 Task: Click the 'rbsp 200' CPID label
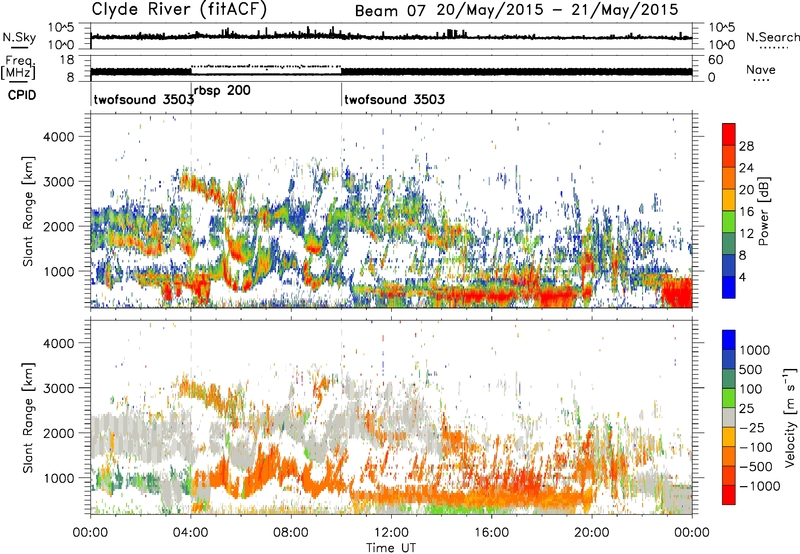(222, 90)
